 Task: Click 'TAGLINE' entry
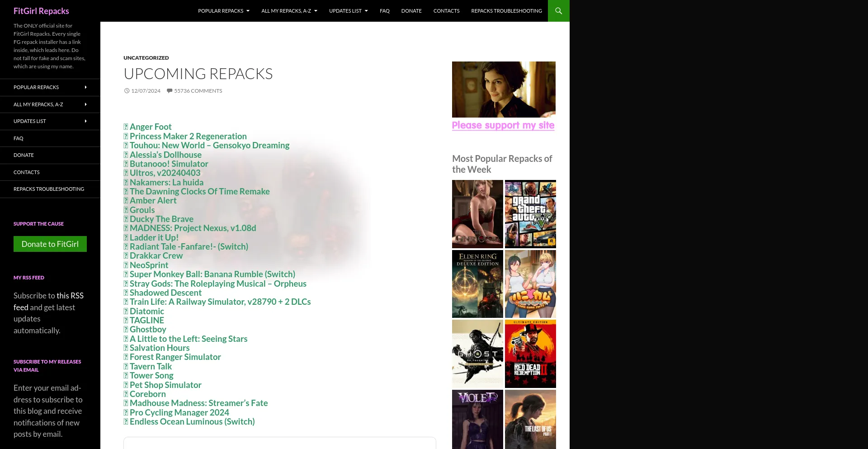point(147,320)
